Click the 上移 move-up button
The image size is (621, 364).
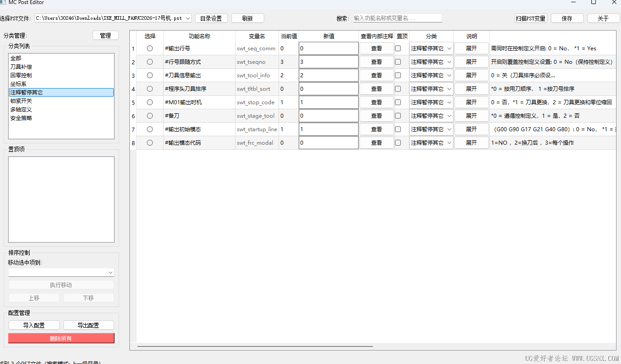click(x=34, y=297)
